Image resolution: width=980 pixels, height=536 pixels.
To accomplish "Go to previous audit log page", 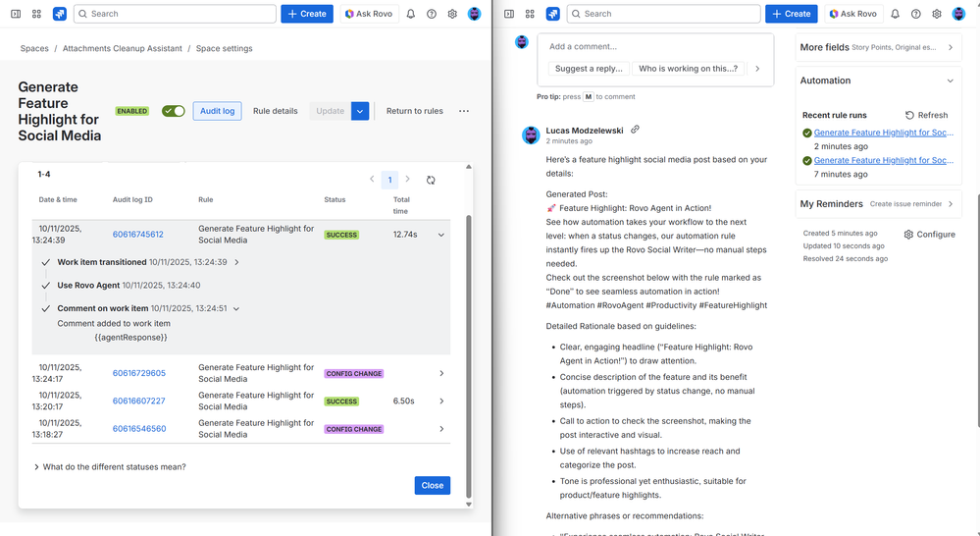I will pos(372,180).
